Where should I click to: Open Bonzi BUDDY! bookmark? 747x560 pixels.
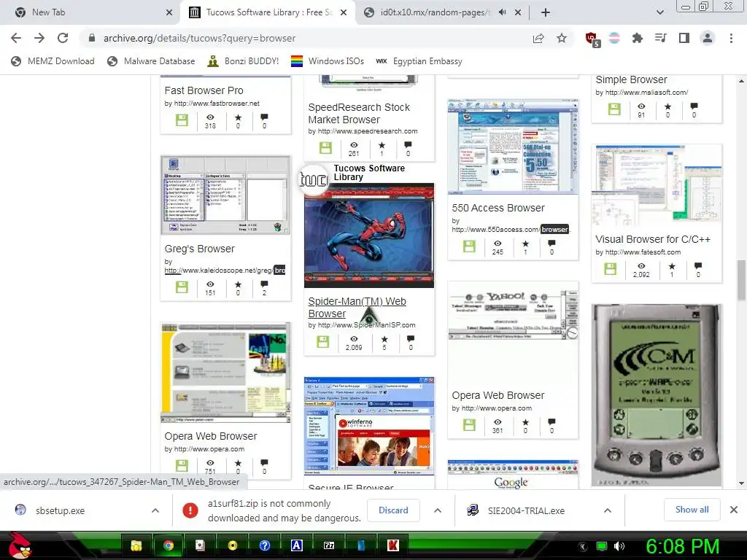click(x=243, y=61)
